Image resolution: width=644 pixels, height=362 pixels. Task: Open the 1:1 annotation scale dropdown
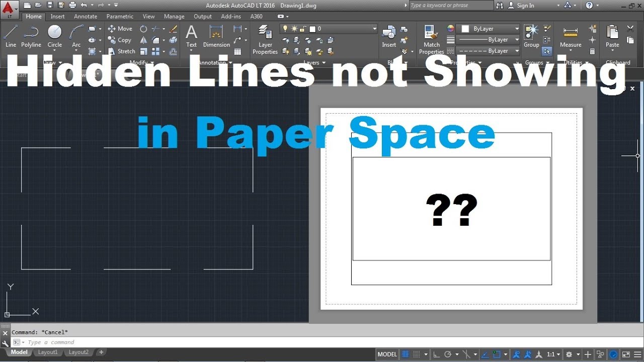coord(552,354)
